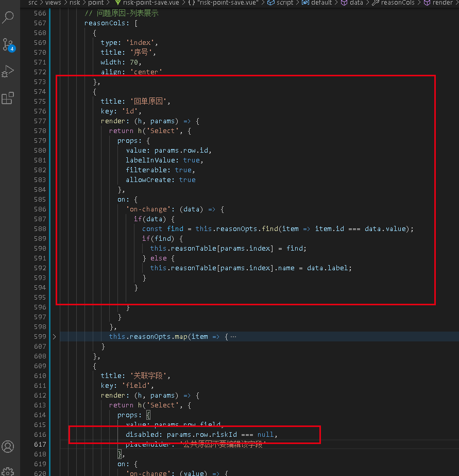459x476 pixels.
Task: Click the '回单原因' title string
Action: 148,102
